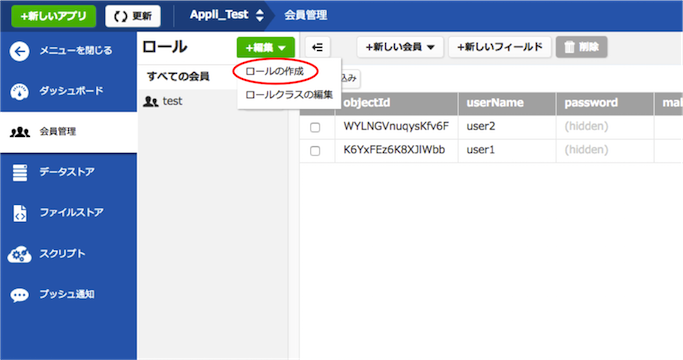The width and height of the screenshot is (683, 360).
Task: Open the プッシュ通知 speech bubble icon
Action: pyautogui.click(x=20, y=295)
